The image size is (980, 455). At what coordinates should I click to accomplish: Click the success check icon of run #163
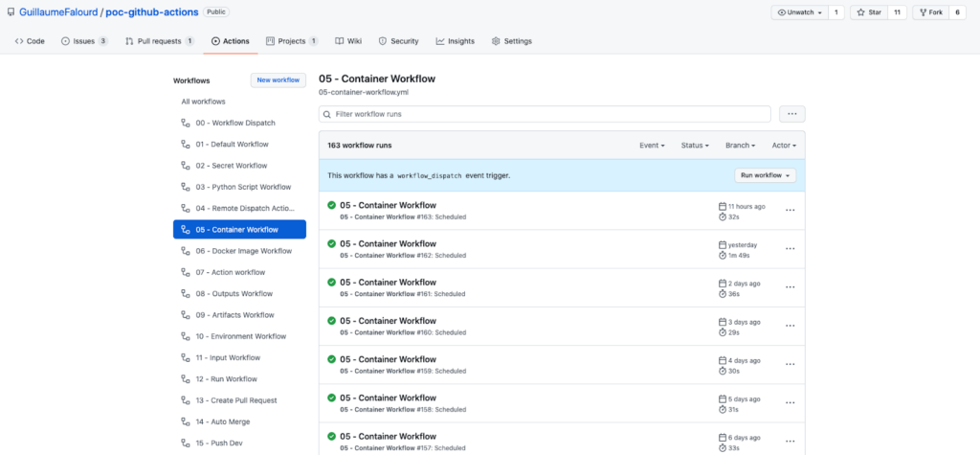click(x=332, y=205)
